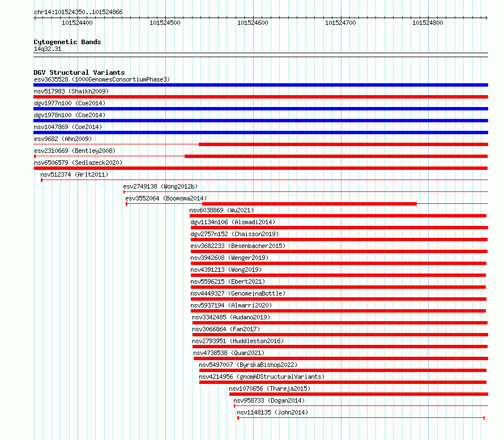Screen dimensions: 504x440
Task: Select the red bar under nsv3942608
Action: [339, 263]
